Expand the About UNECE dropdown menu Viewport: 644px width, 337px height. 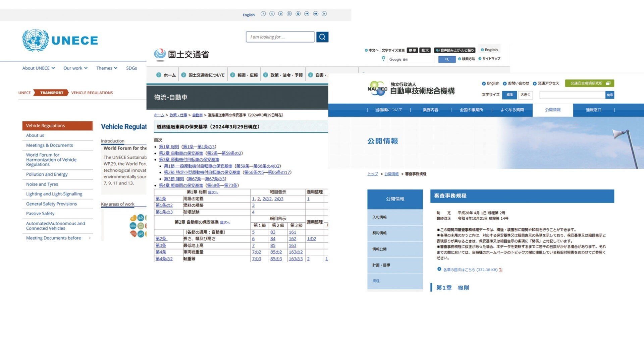pyautogui.click(x=38, y=68)
